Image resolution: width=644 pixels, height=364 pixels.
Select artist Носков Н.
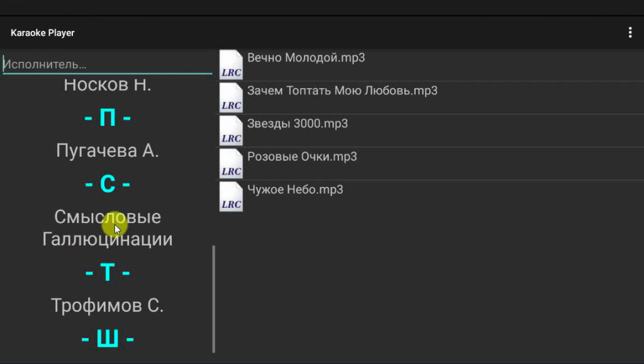[107, 85]
